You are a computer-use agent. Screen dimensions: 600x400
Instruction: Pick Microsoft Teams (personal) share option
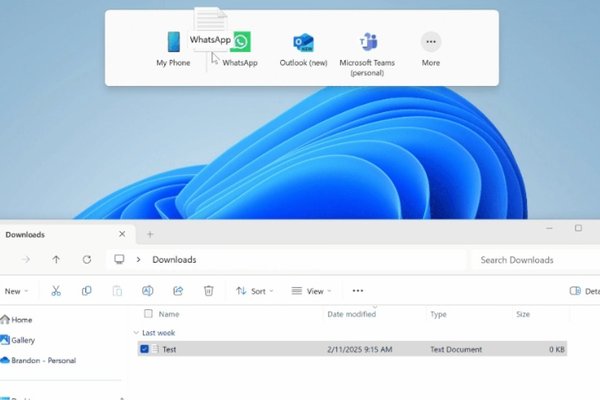coord(368,42)
